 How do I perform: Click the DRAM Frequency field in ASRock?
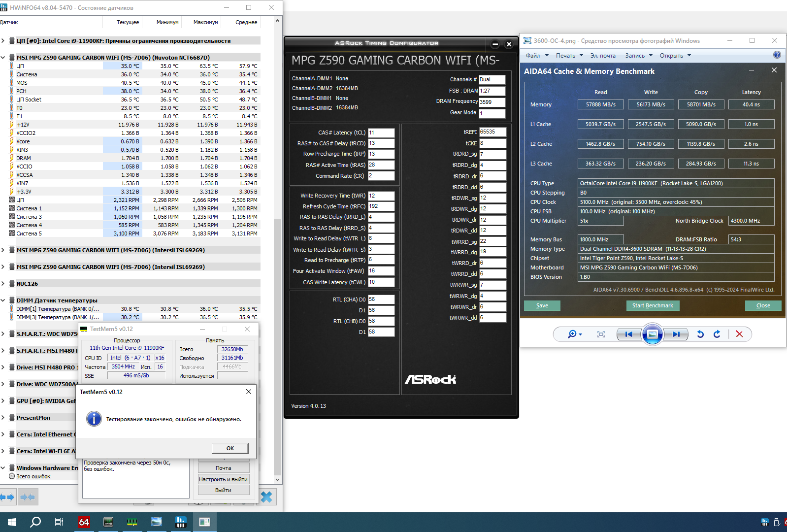pyautogui.click(x=492, y=102)
